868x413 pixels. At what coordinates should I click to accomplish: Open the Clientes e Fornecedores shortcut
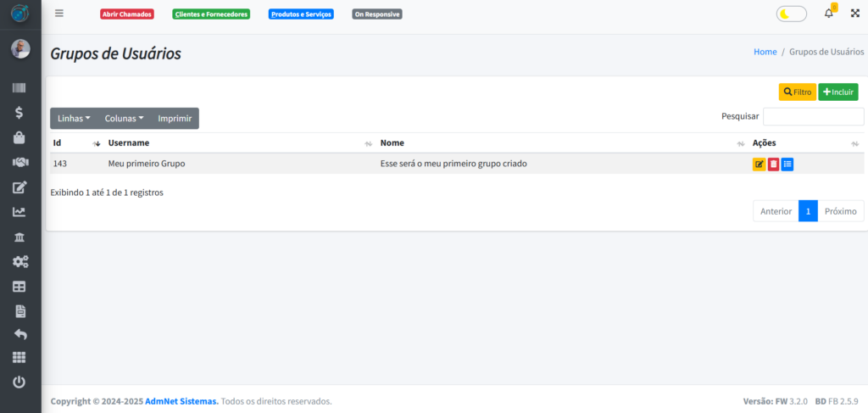[x=211, y=14]
